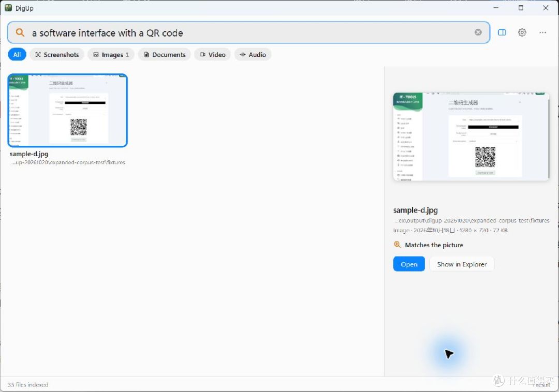Click the Matches the picture magnifier icon
559x392 pixels.
(x=397, y=245)
